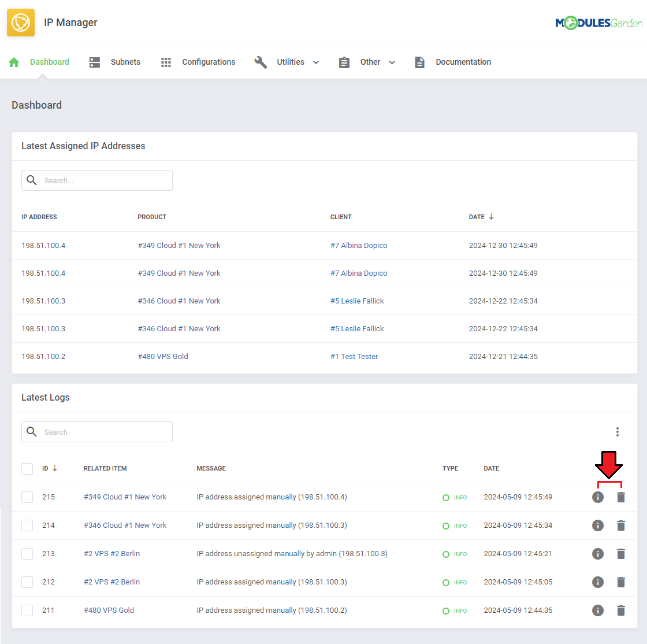Open #2 VPS #2 Berlin in log 213
The width and height of the screenshot is (647, 644).
pos(112,554)
